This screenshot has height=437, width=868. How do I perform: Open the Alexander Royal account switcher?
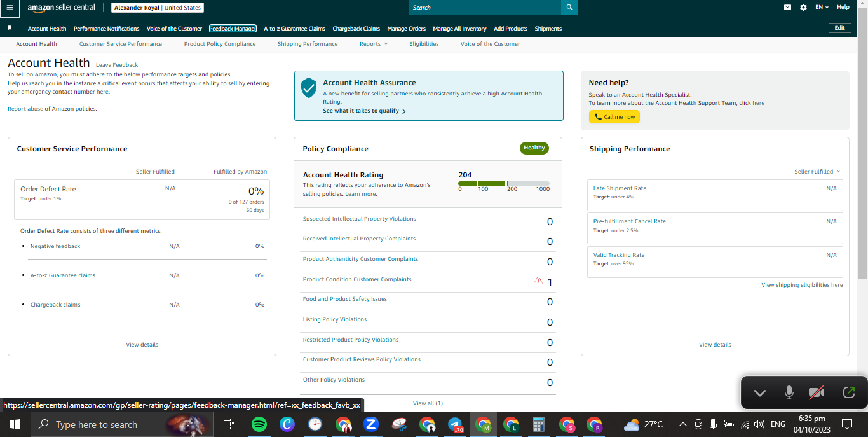pyautogui.click(x=158, y=8)
